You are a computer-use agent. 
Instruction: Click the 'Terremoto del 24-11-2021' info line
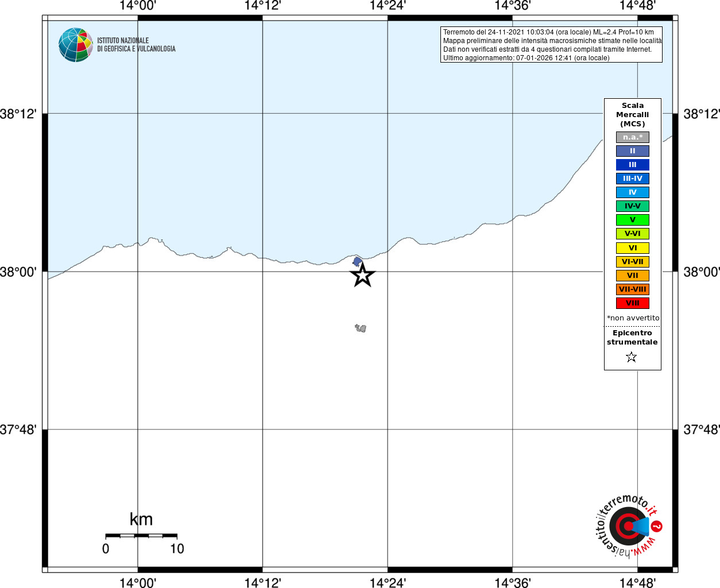pyautogui.click(x=548, y=32)
